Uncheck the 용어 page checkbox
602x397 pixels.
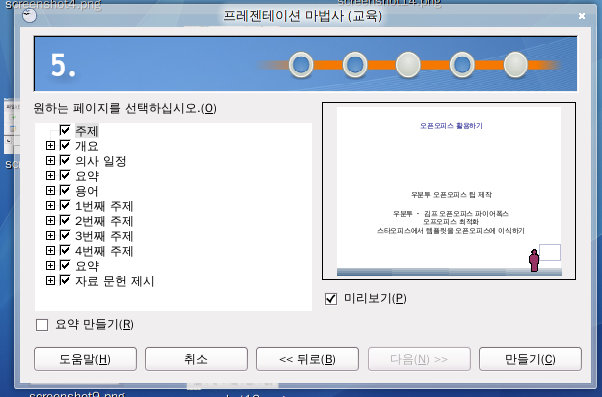(65, 190)
